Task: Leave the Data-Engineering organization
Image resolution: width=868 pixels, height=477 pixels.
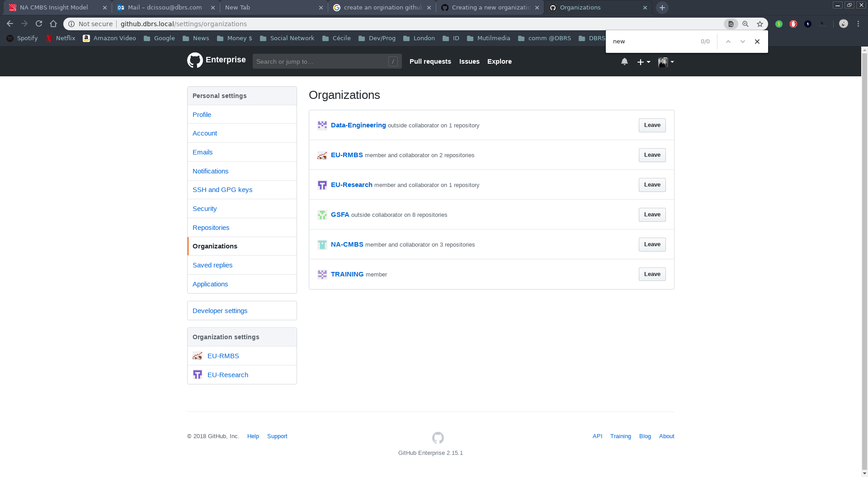Action: [x=652, y=125]
